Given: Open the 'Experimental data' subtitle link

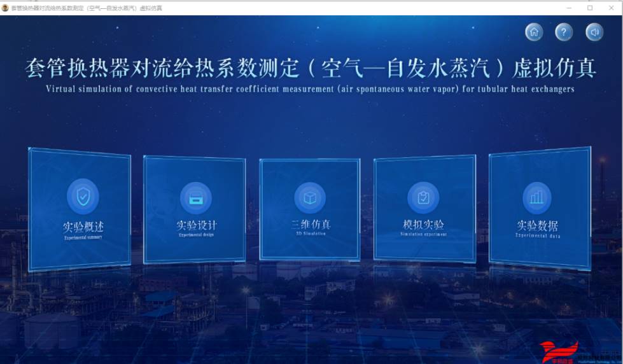Looking at the screenshot, I should point(537,235).
